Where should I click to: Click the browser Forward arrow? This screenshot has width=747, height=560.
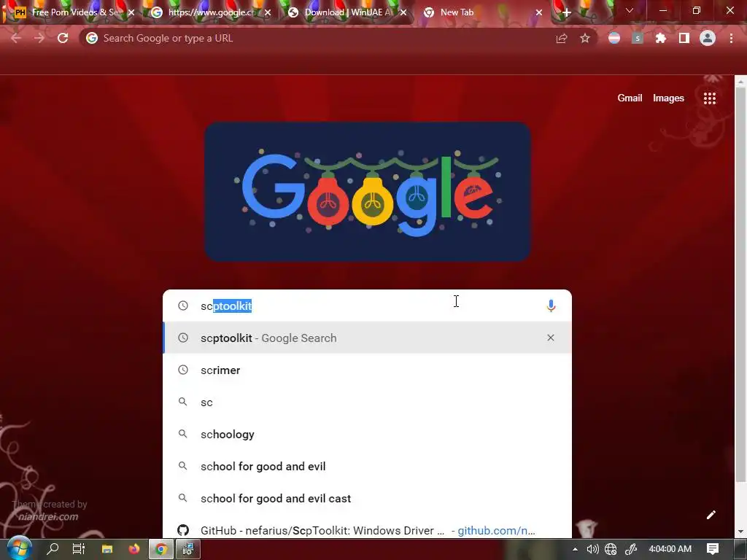point(39,38)
